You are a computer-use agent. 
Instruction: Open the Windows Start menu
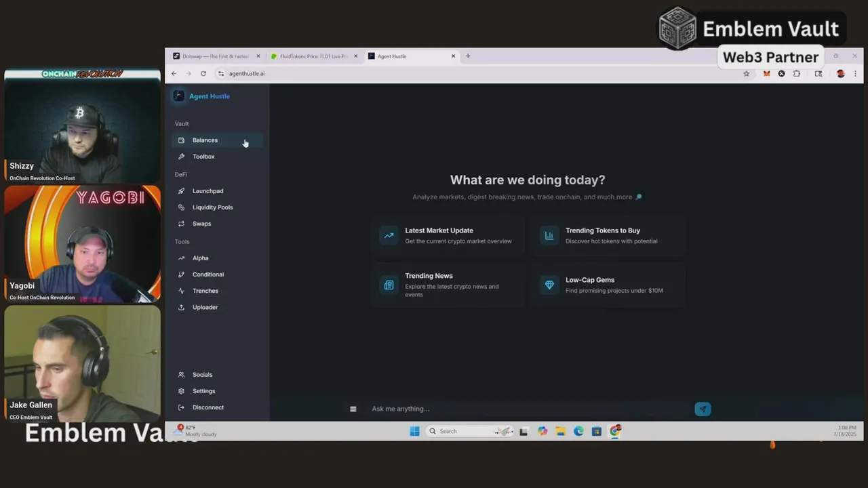(414, 431)
